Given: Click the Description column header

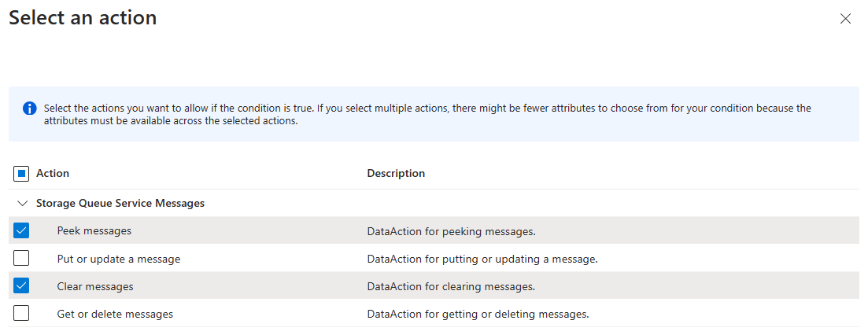Looking at the screenshot, I should point(396,173).
